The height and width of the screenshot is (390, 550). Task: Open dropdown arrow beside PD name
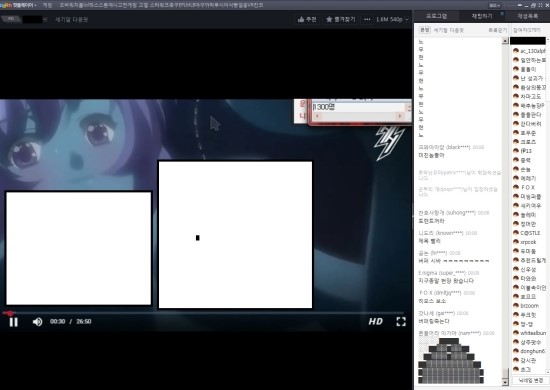[45, 19]
